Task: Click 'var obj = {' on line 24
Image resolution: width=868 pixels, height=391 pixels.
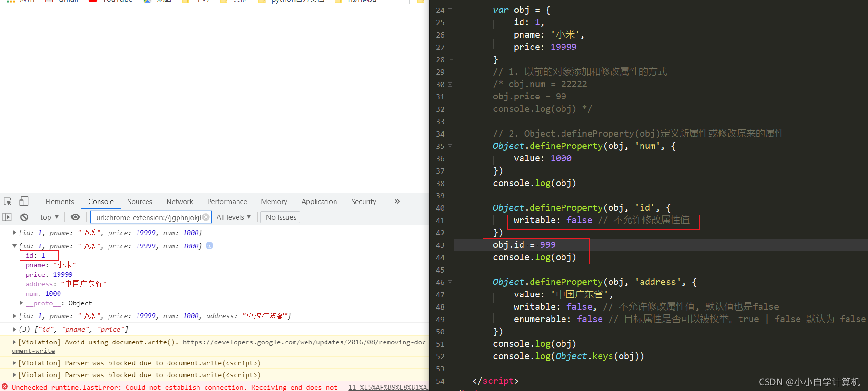Action: click(x=522, y=10)
